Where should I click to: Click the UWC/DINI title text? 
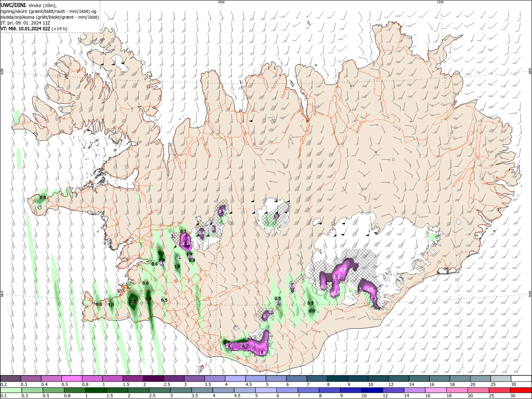coord(13,5)
